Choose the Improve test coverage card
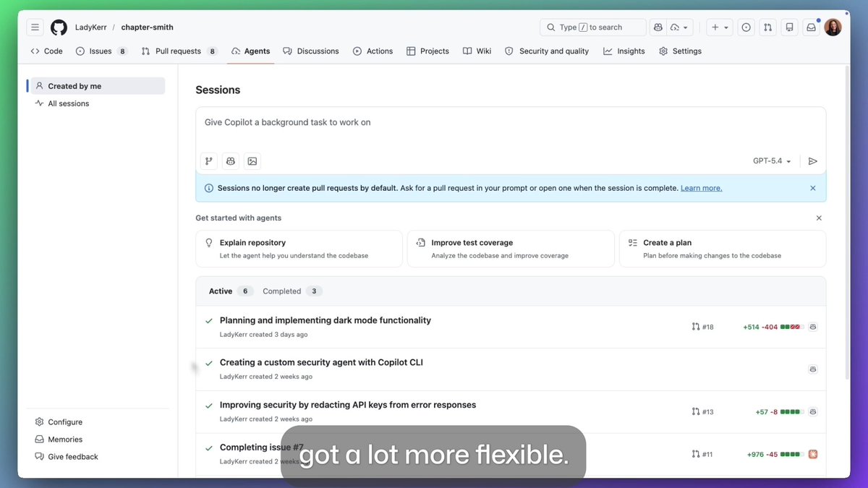The image size is (868, 488). [x=511, y=249]
